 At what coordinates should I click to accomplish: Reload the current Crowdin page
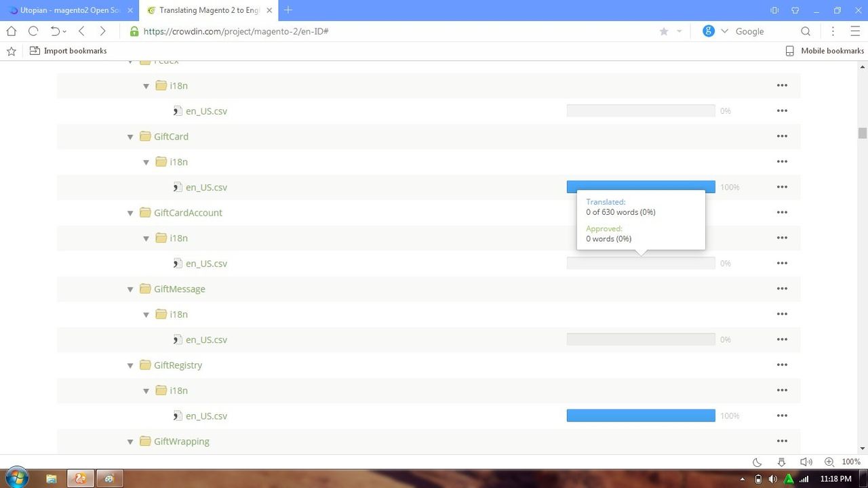point(33,31)
